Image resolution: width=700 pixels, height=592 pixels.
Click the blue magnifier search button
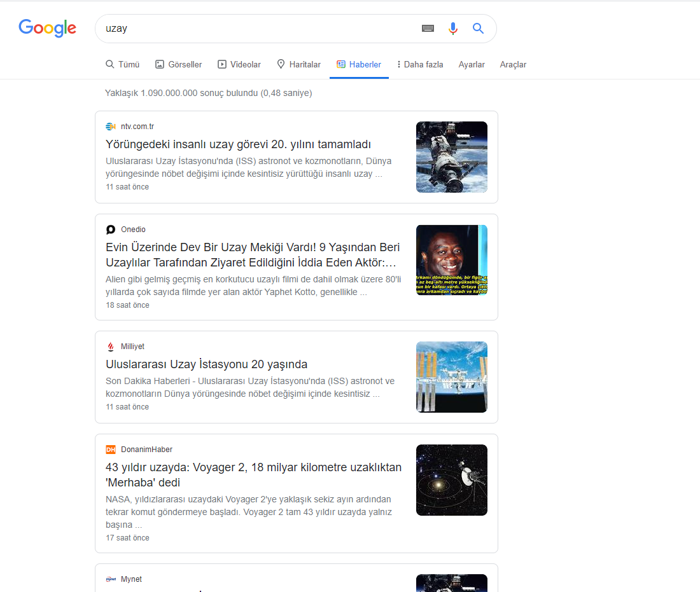click(478, 29)
